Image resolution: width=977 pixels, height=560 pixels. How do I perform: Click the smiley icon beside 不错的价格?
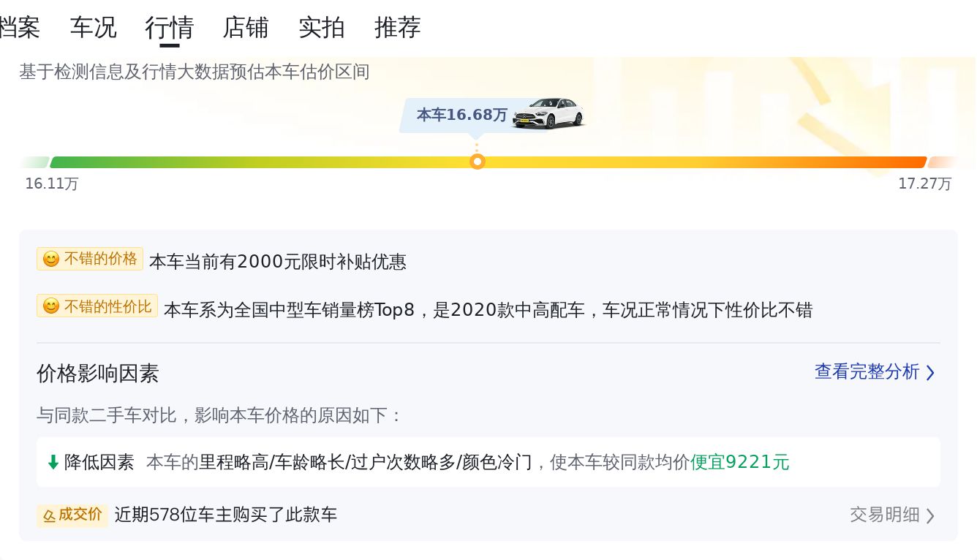50,260
